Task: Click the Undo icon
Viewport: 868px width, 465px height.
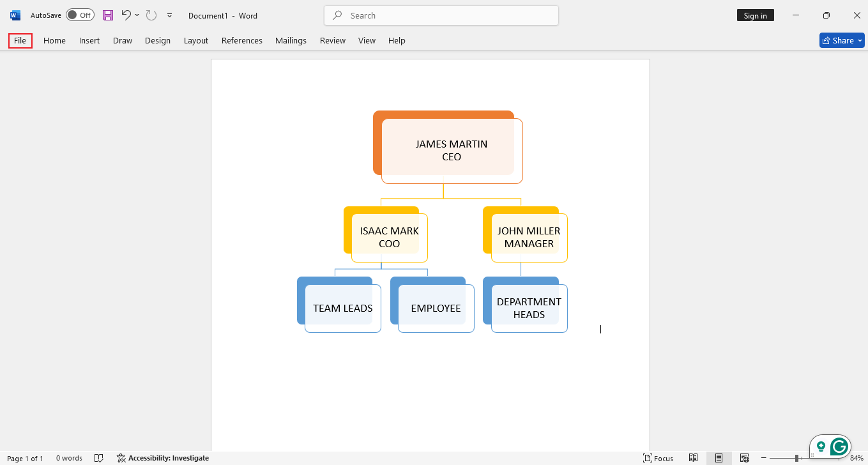Action: pyautogui.click(x=126, y=15)
